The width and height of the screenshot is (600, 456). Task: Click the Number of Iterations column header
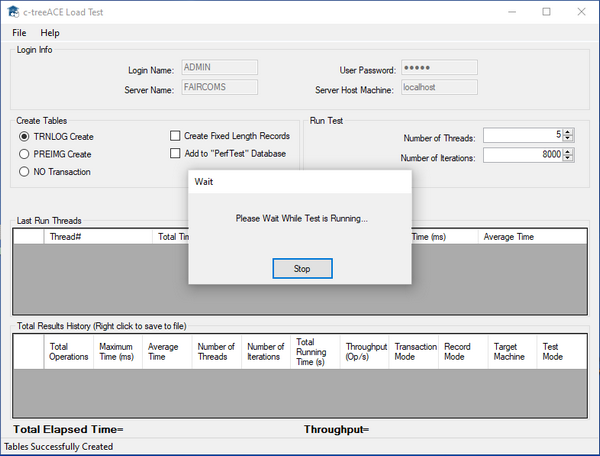[266, 352]
